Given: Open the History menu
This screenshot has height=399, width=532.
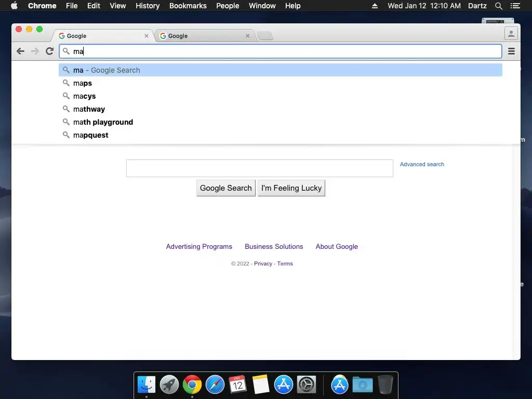Looking at the screenshot, I should (x=147, y=6).
